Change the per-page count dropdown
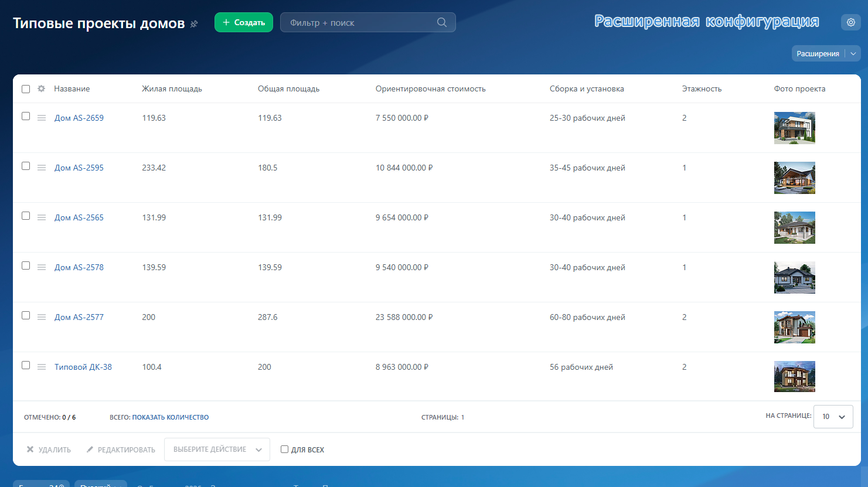868x487 pixels. [833, 417]
